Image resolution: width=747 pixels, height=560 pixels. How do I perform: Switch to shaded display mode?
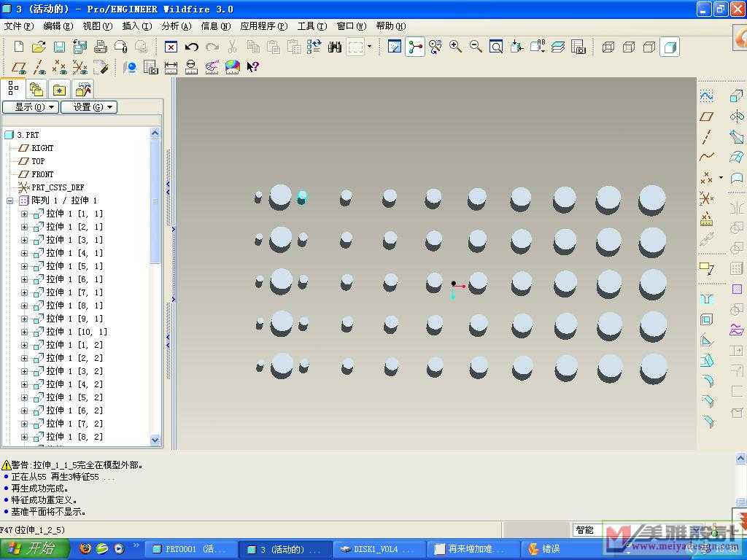coord(670,47)
